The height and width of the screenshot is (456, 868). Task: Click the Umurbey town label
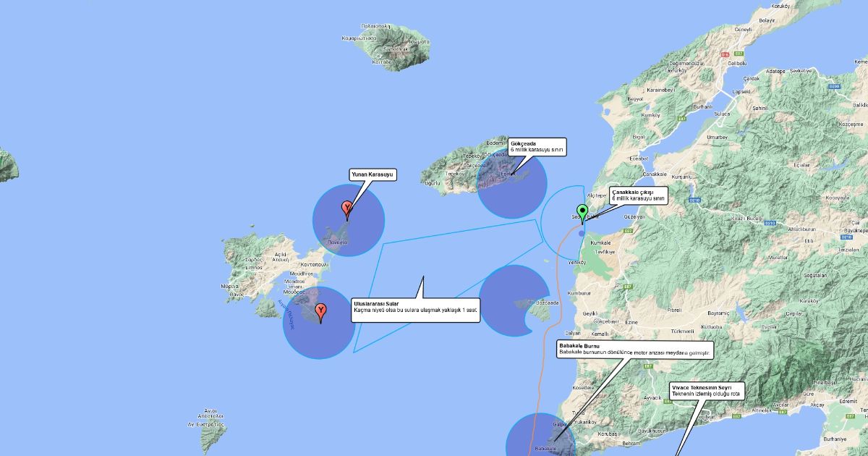click(x=716, y=136)
